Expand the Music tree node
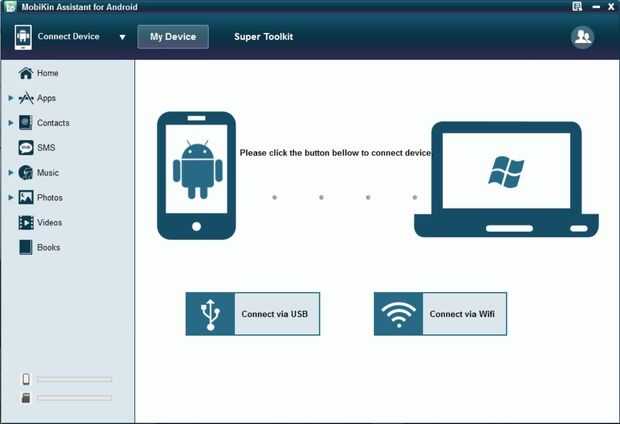The height and width of the screenshot is (424, 620). pyautogui.click(x=11, y=172)
